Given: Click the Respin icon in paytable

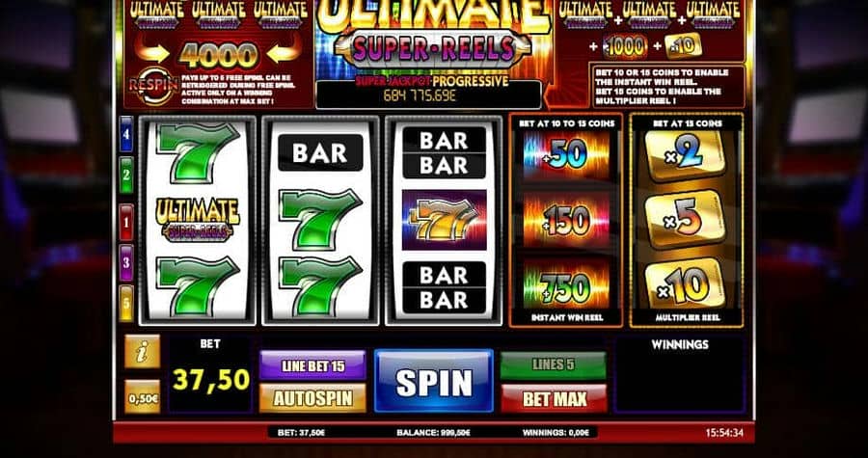Looking at the screenshot, I should coord(152,85).
